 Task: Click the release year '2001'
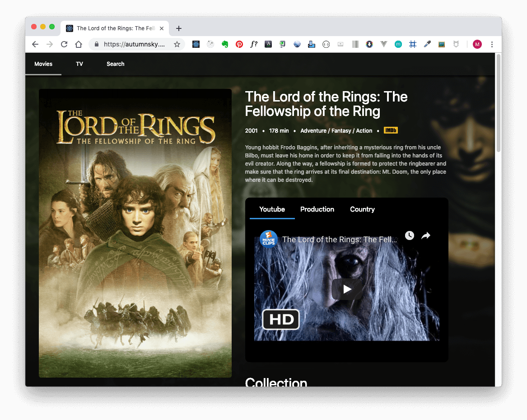point(252,130)
